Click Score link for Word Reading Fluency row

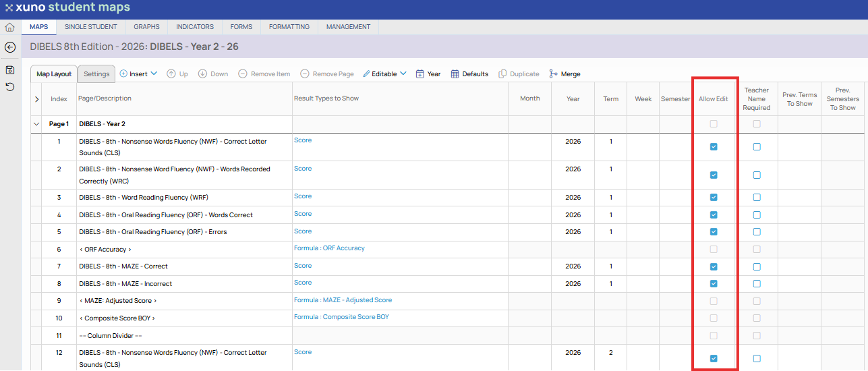(303, 196)
